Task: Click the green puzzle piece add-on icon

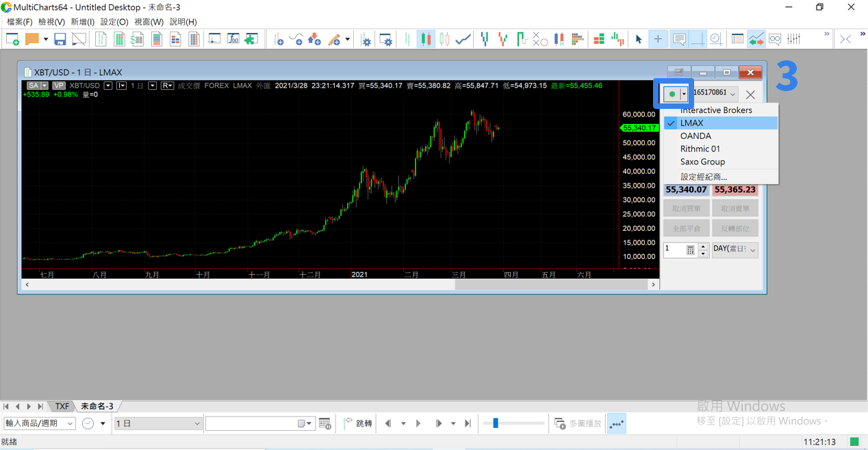Action: click(x=252, y=40)
